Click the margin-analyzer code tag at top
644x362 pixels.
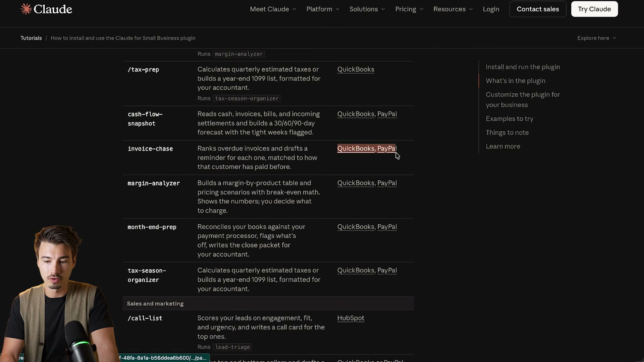pyautogui.click(x=239, y=54)
